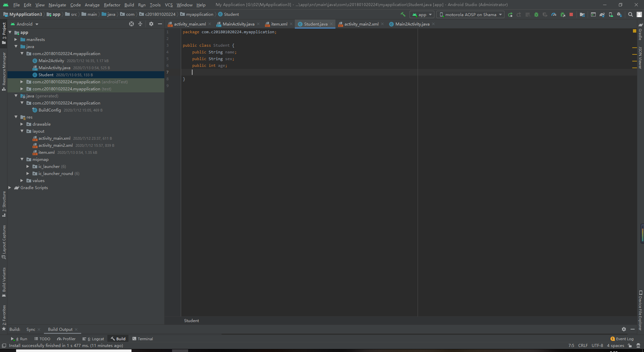The height and width of the screenshot is (352, 644).
Task: Click the CRLF line separator indicator
Action: click(583, 345)
